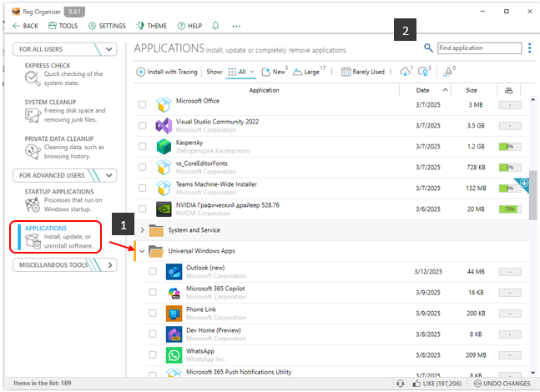540x392 pixels.
Task: Click the Express Check magnifier icon
Action: (33, 78)
